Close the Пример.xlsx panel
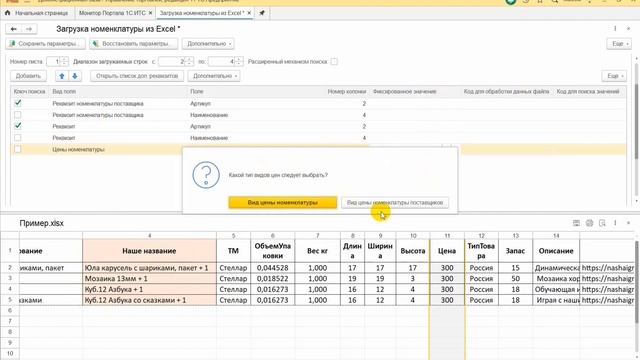This screenshot has width=640, height=360. pyautogui.click(x=629, y=223)
